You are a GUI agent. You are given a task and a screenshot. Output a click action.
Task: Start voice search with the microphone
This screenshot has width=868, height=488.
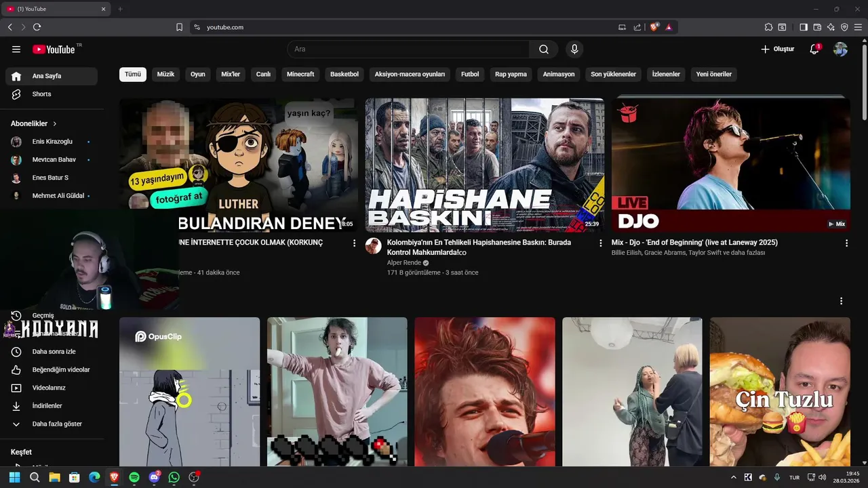point(574,49)
